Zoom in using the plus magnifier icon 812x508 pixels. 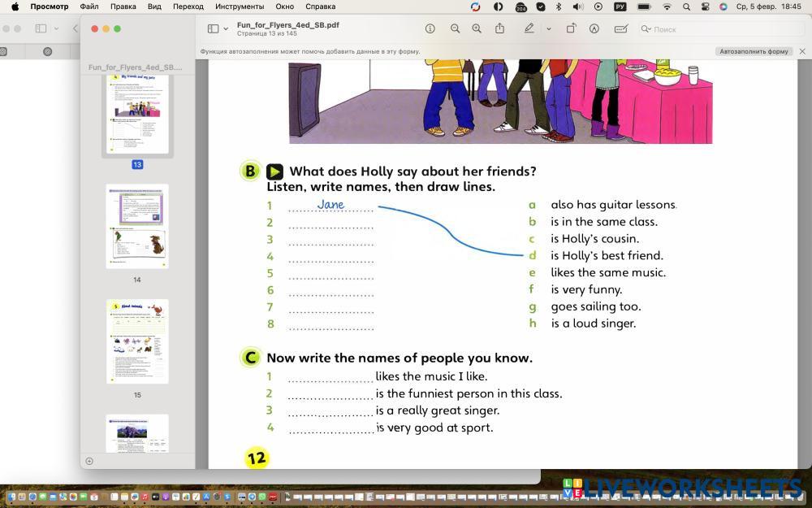[x=477, y=28]
